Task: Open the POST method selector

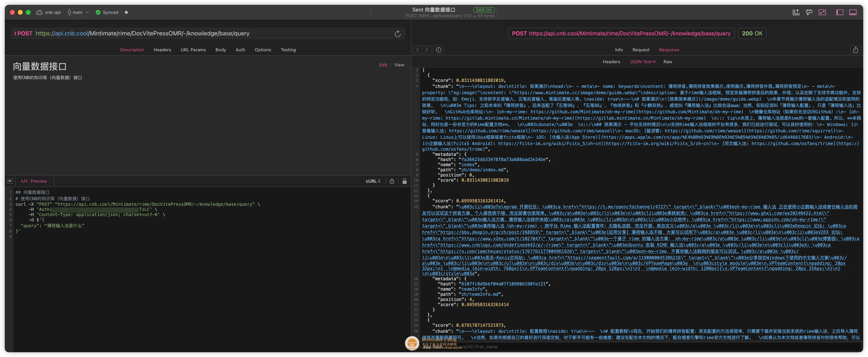Action: [x=23, y=33]
